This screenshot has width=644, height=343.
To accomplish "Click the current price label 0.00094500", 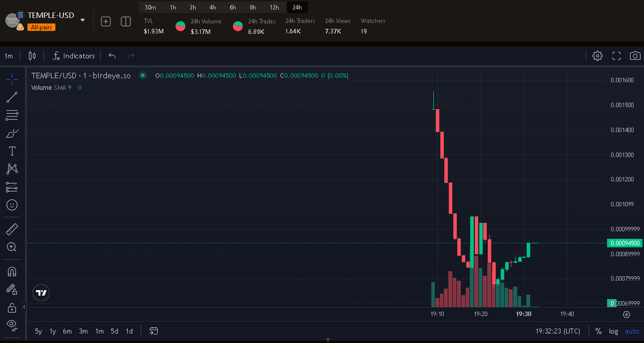I will tap(625, 243).
